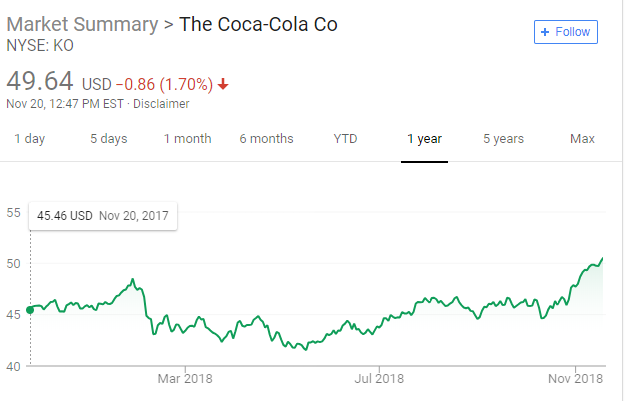Select the 1 month range tab
Image resolution: width=630 pixels, height=401 pixels.
[x=187, y=139]
